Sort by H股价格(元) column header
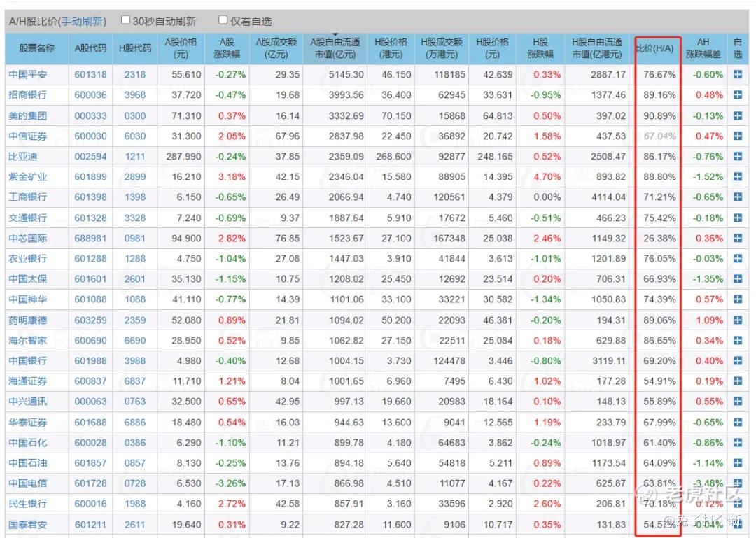Viewport: 756px width, 538px height. pos(492,48)
